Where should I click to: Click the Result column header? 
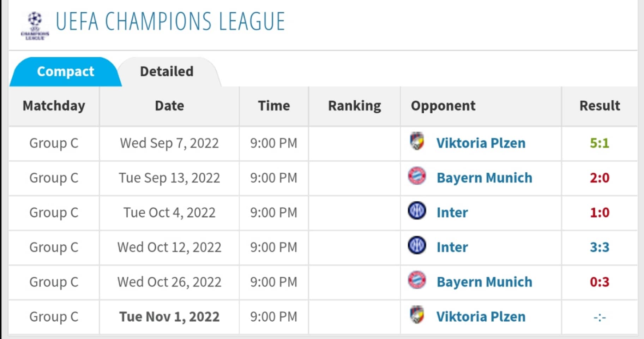click(600, 106)
